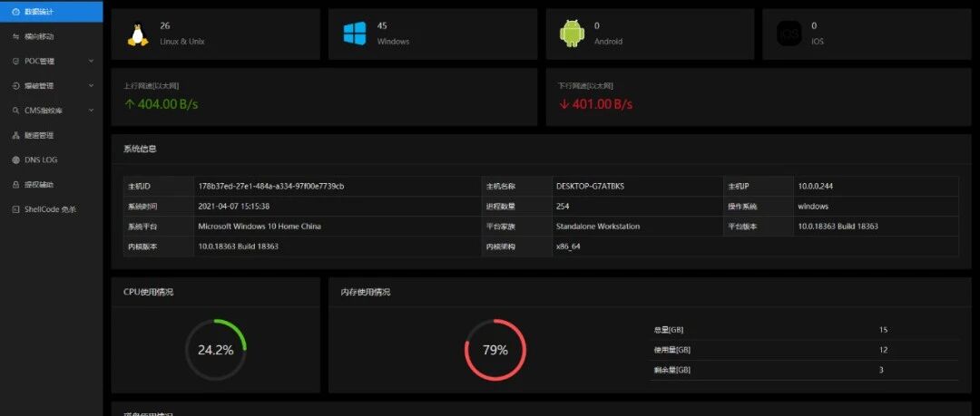The width and height of the screenshot is (980, 416).
Task: Click the square icon beside ShellCode 免杀
Action: point(15,209)
